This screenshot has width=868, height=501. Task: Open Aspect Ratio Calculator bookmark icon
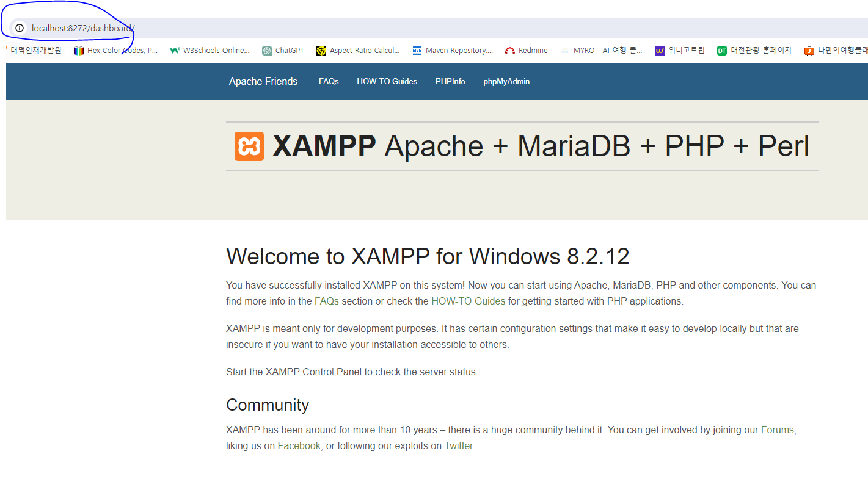click(x=321, y=51)
